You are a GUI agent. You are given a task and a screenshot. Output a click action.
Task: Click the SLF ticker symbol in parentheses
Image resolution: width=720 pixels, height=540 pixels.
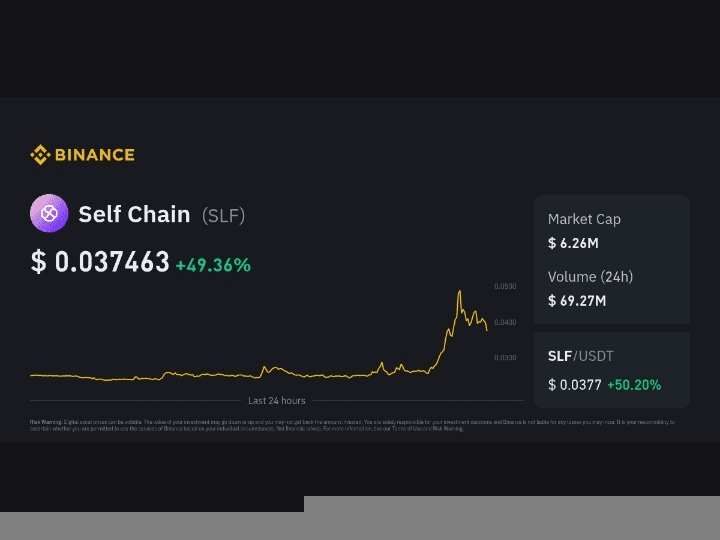pos(223,215)
